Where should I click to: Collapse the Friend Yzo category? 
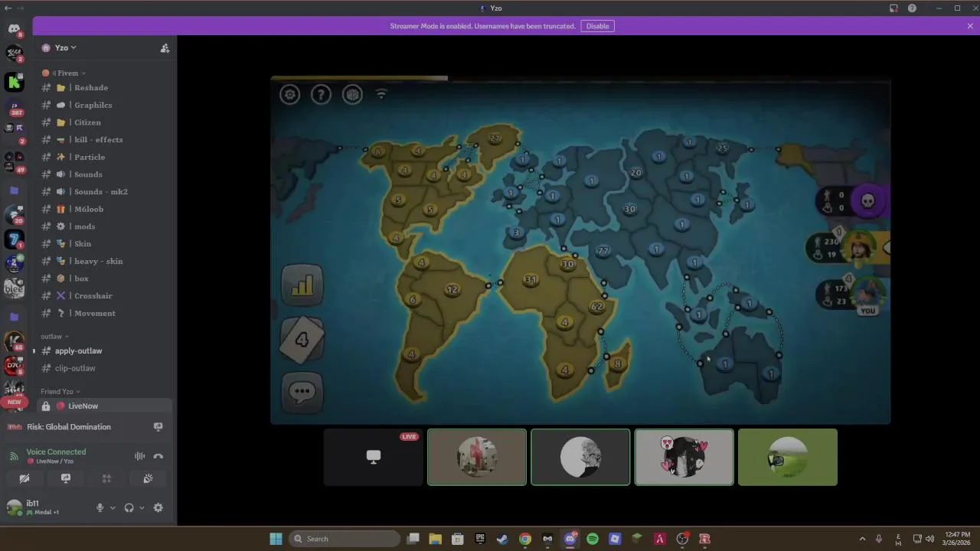[x=60, y=391]
